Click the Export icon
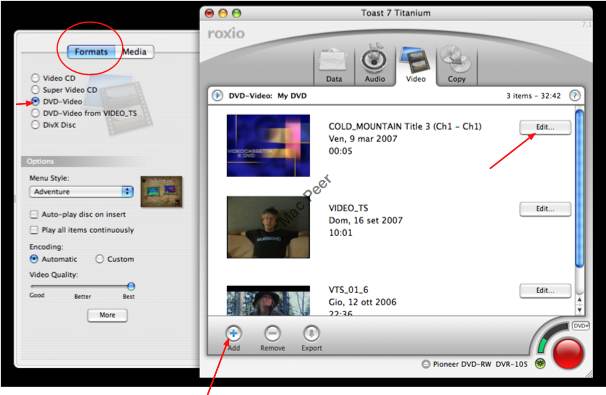This screenshot has width=606, height=395. pos(312,333)
